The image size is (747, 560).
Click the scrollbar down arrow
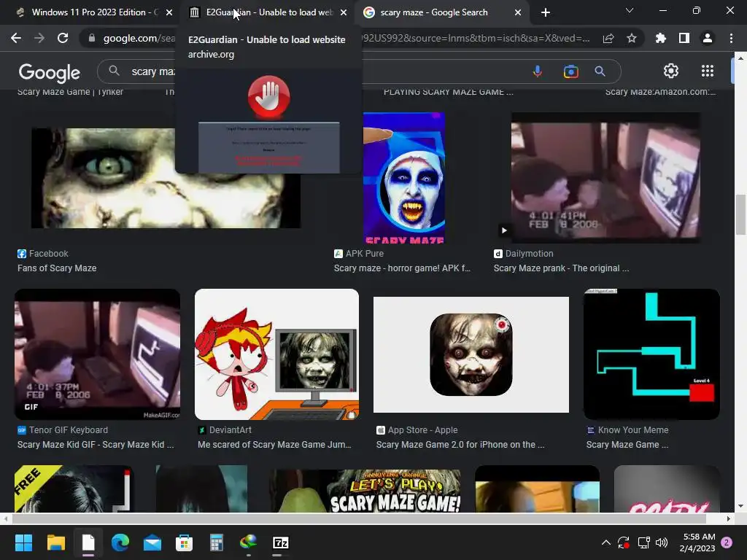click(740, 506)
